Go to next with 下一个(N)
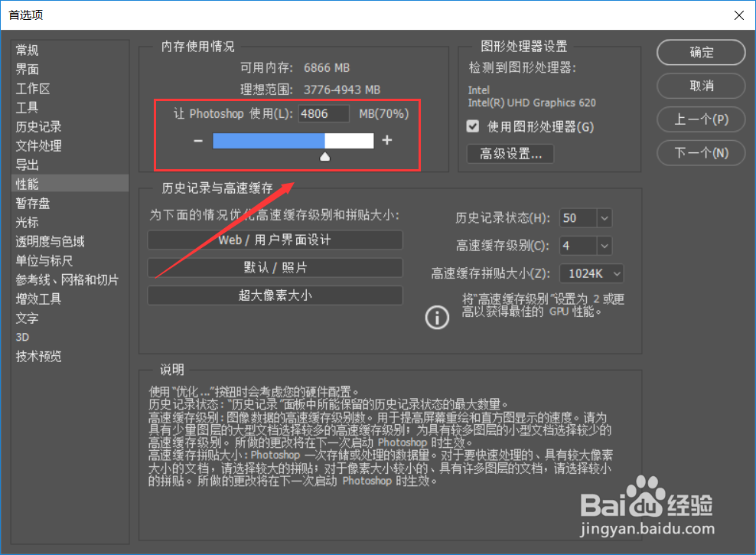The width and height of the screenshot is (756, 555). pos(701,153)
